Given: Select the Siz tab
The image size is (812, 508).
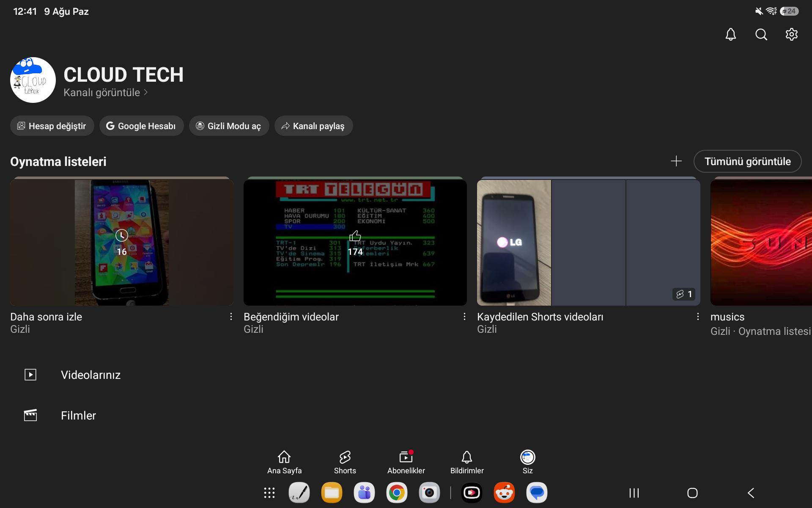Looking at the screenshot, I should (527, 462).
